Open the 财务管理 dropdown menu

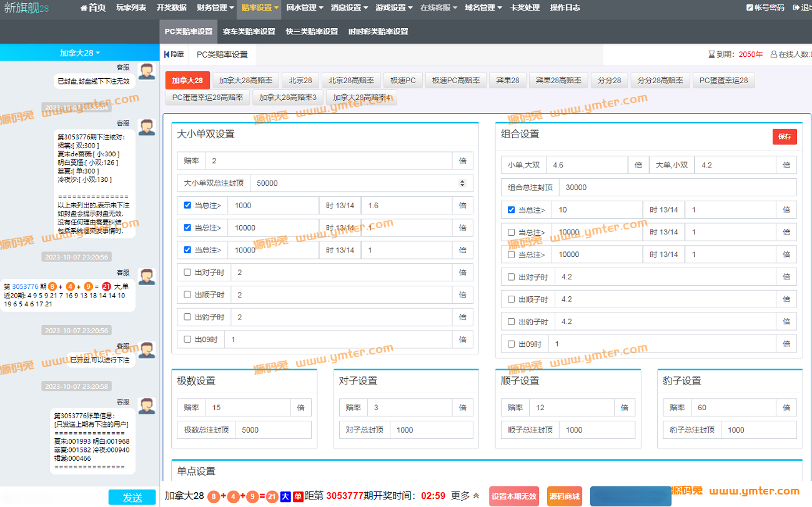(215, 8)
